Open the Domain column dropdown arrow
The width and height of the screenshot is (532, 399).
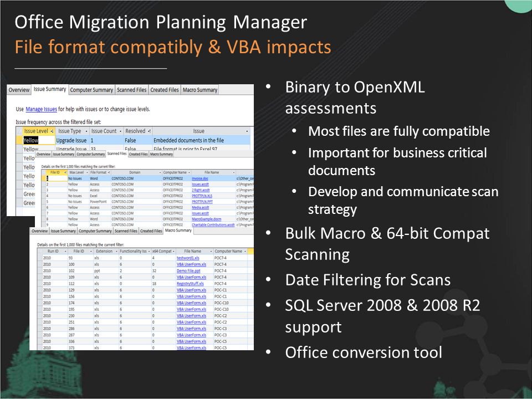(x=159, y=173)
